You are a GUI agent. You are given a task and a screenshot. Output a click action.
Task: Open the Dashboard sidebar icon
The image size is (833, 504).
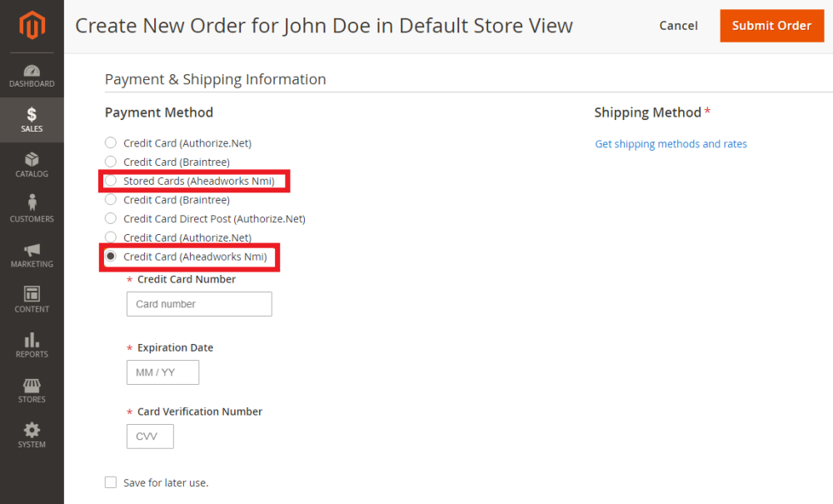coord(32,76)
